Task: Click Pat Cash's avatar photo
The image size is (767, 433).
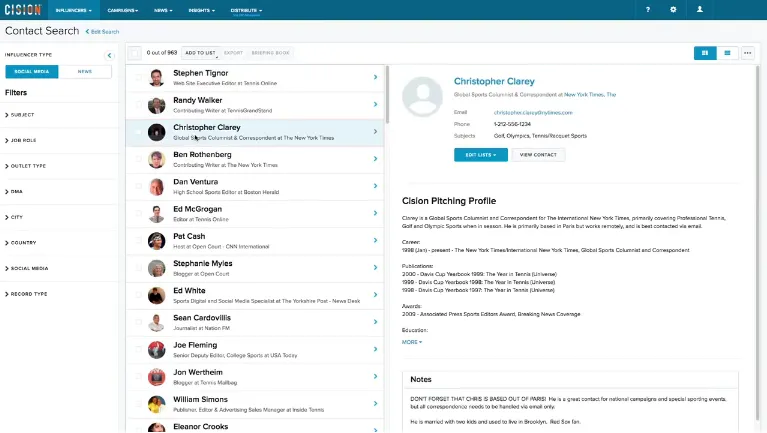Action: pyautogui.click(x=157, y=241)
